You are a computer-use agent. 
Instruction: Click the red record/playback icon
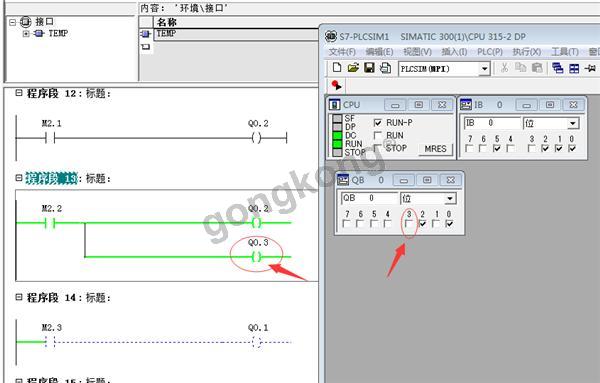click(336, 85)
